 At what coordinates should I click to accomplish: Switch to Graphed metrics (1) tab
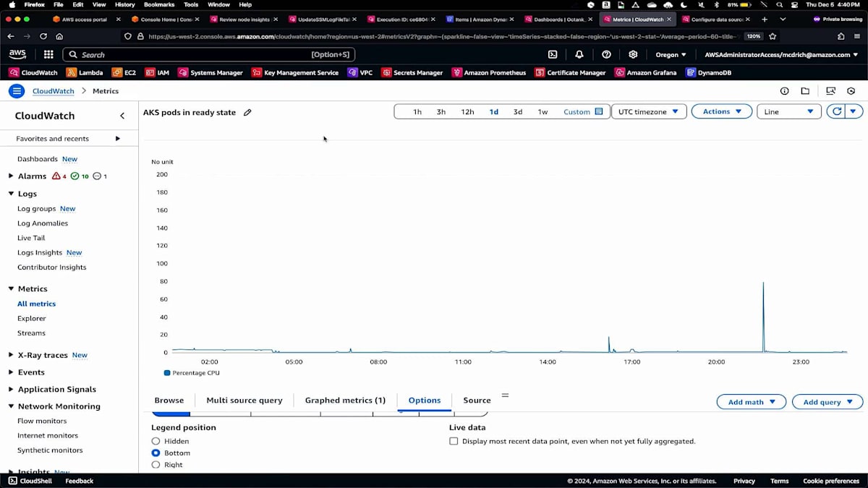tap(345, 400)
